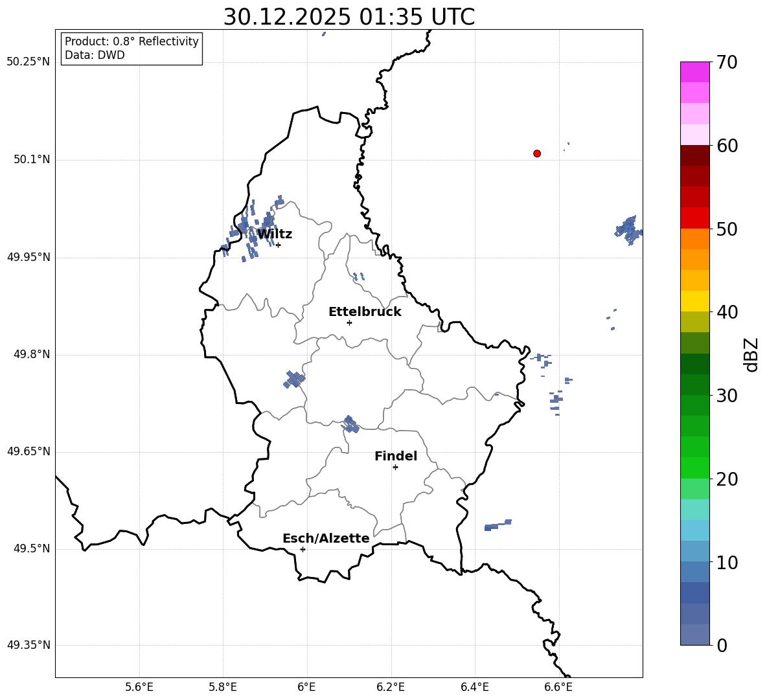
Task: Click the 30 label on colorbar
Action: click(726, 395)
